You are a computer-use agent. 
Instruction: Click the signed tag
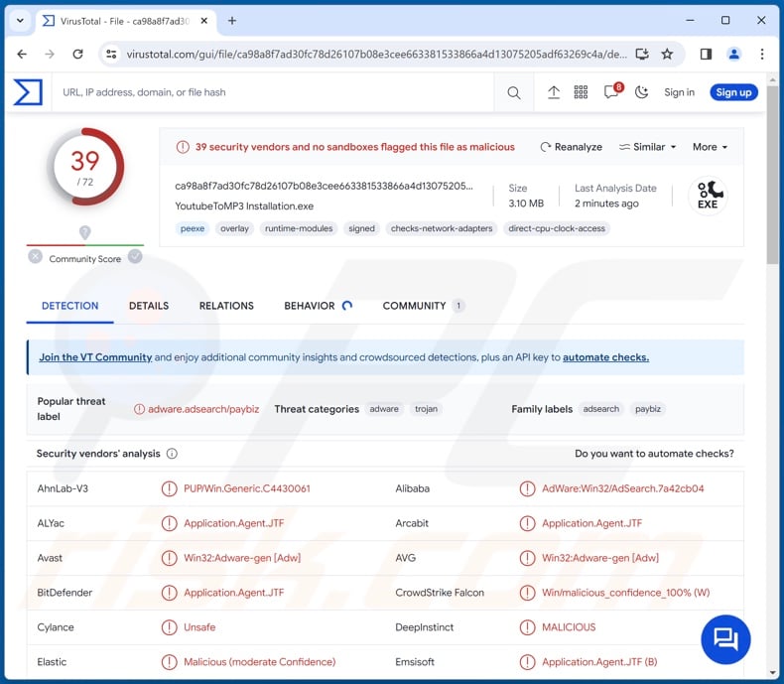[361, 228]
